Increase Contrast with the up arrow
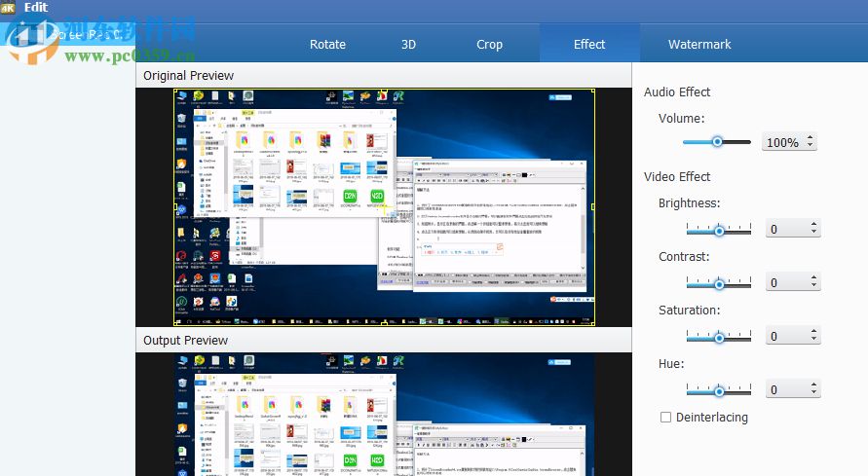The height and width of the screenshot is (476, 868). [x=813, y=277]
